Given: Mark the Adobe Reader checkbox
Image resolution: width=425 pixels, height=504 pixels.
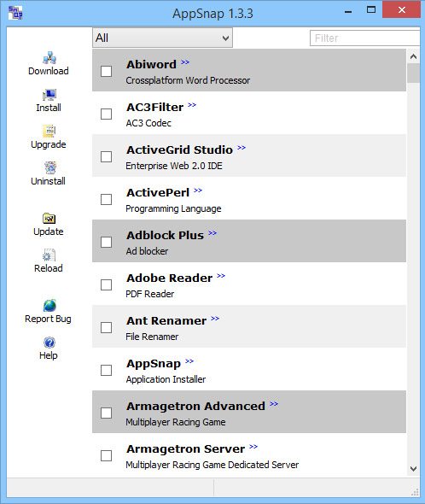Looking at the screenshot, I should click(x=107, y=284).
